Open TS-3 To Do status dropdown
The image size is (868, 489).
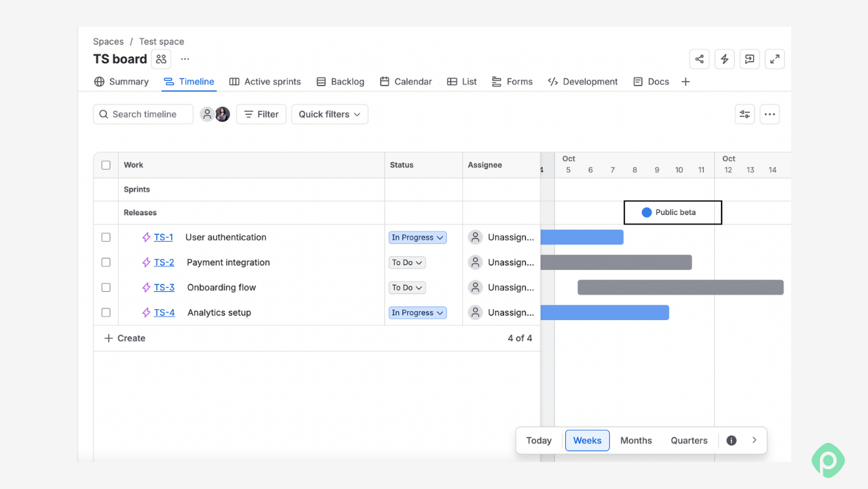click(407, 287)
